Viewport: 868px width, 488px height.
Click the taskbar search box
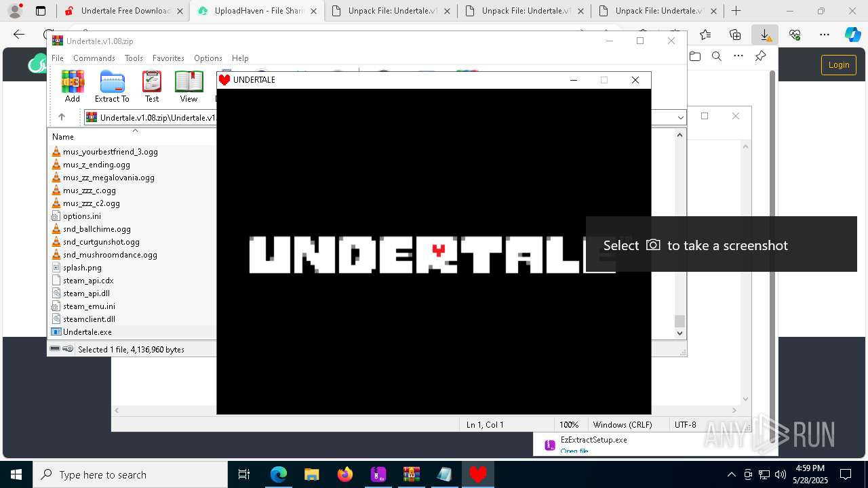click(x=130, y=474)
